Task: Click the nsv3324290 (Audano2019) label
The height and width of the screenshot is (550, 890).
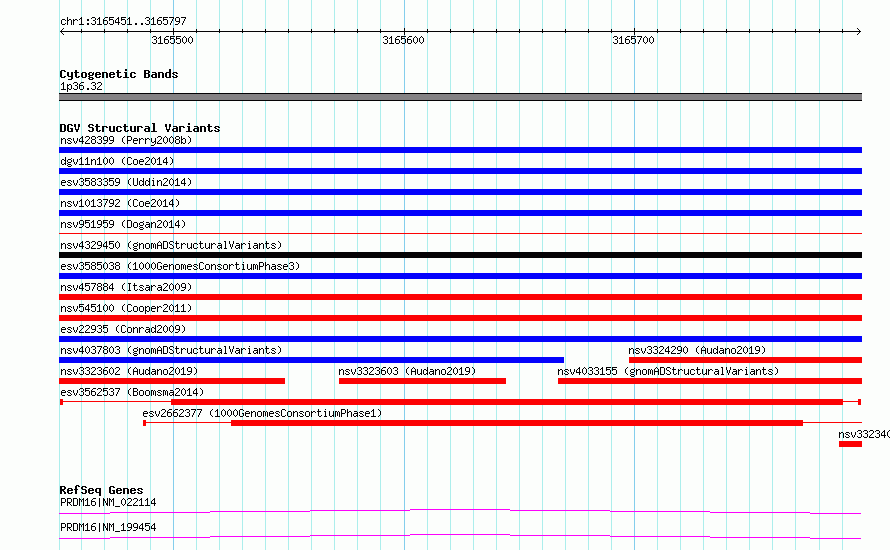Action: [x=697, y=350]
